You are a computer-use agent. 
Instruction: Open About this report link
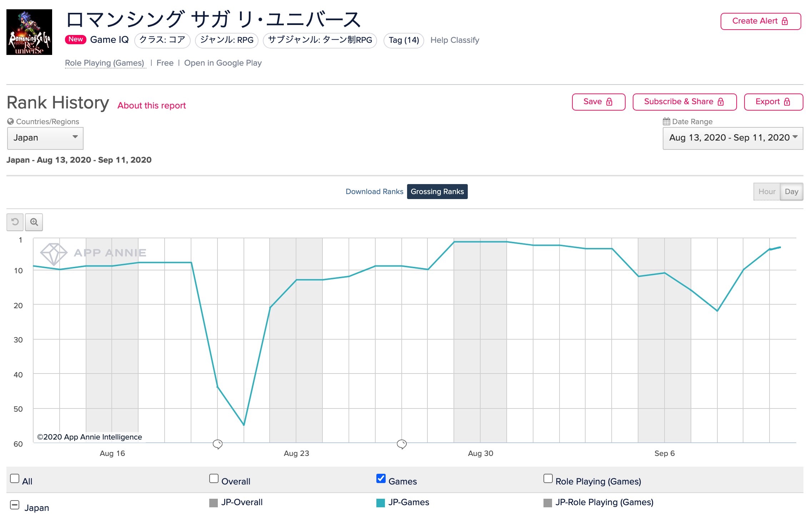pos(152,106)
